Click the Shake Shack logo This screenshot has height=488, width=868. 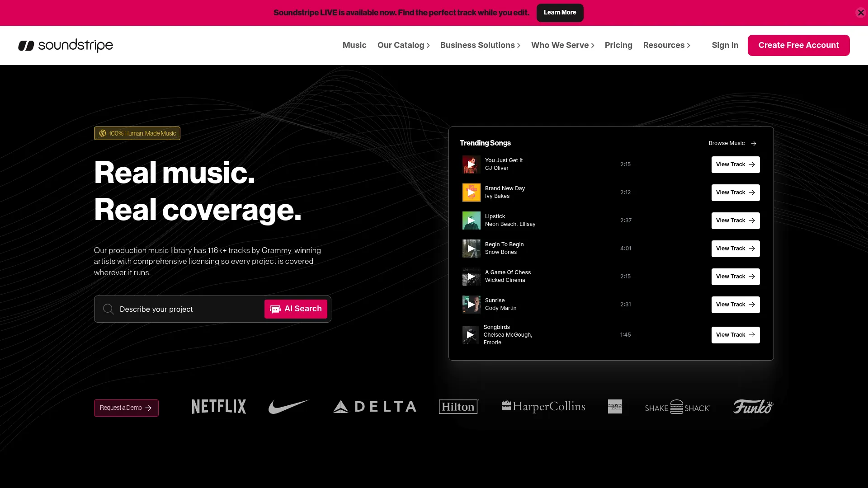click(x=677, y=407)
